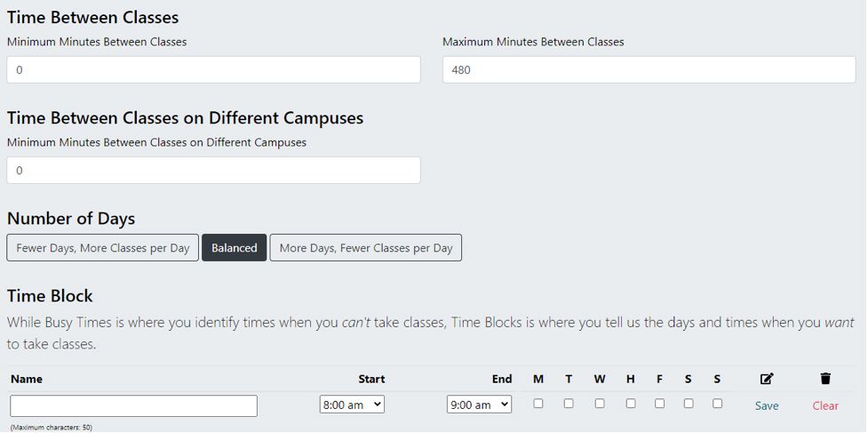
Task: Check the Wednesday (W) checkbox
Action: [600, 404]
